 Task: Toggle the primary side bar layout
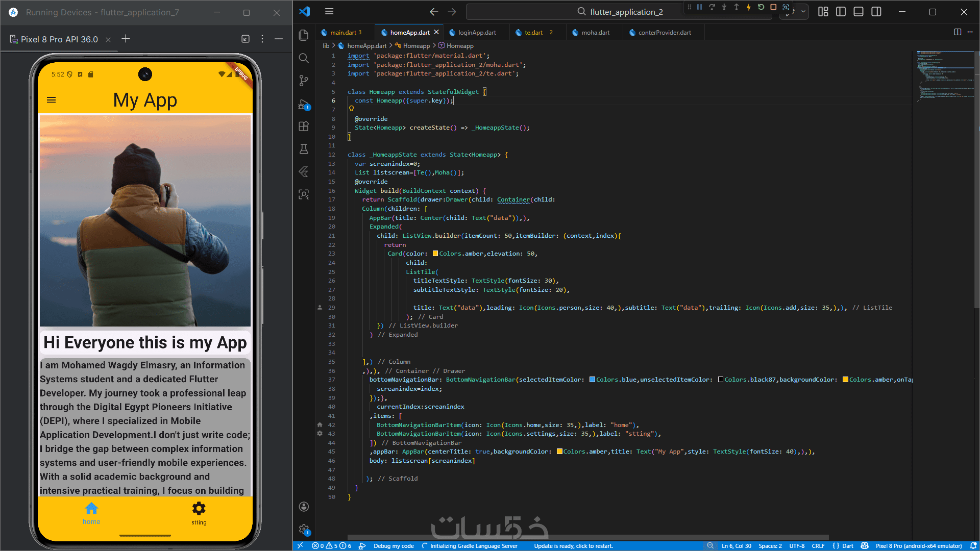(x=841, y=12)
